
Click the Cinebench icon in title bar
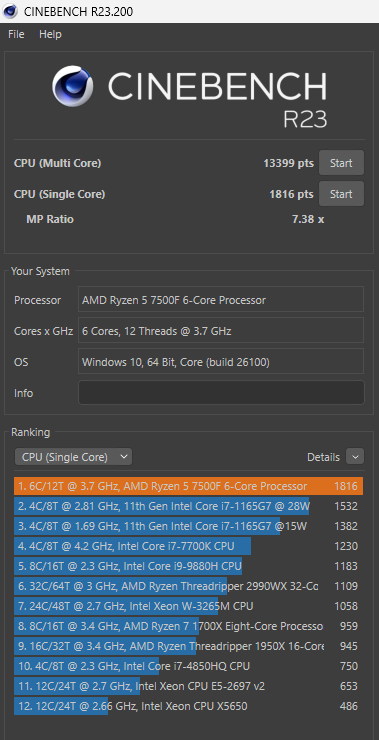coord(10,11)
